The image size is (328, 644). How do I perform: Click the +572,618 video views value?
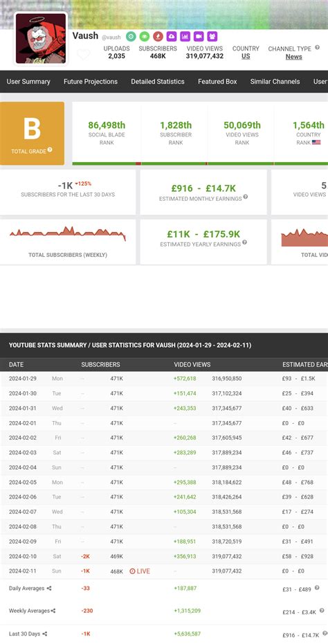(x=185, y=379)
